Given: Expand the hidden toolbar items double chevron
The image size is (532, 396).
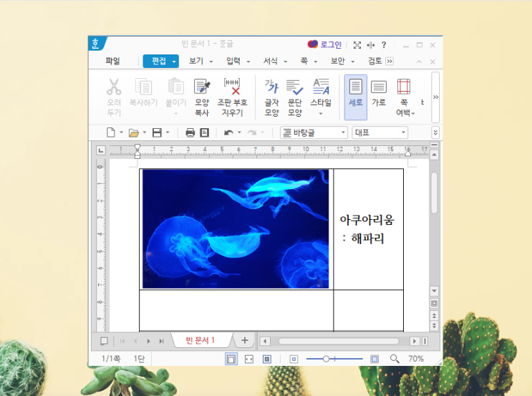Looking at the screenshot, I should tap(435, 132).
